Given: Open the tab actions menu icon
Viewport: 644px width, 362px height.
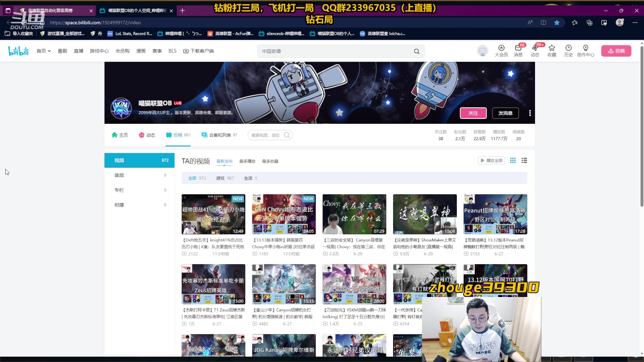Looking at the screenshot, I should tap(8, 11).
